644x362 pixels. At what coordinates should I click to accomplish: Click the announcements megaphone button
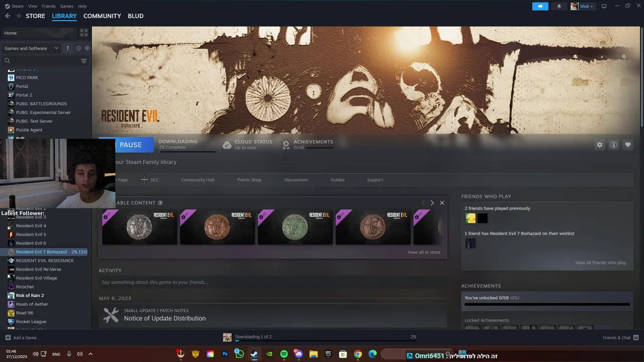[540, 6]
